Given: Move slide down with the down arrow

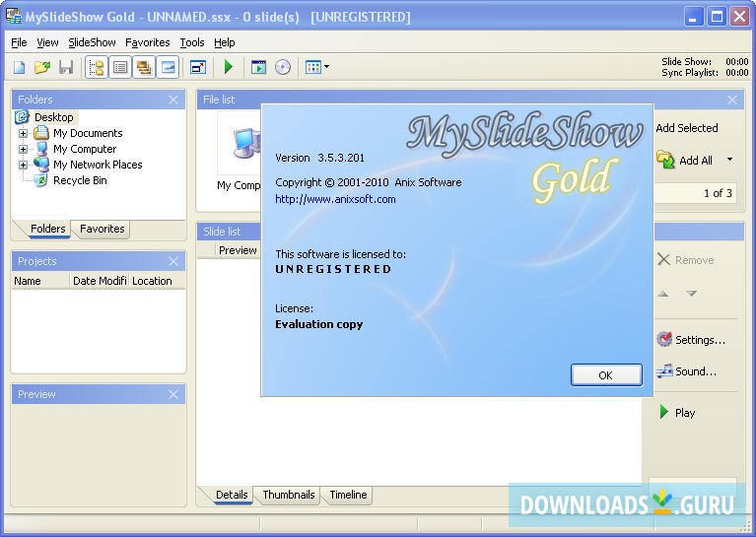Looking at the screenshot, I should [x=691, y=294].
